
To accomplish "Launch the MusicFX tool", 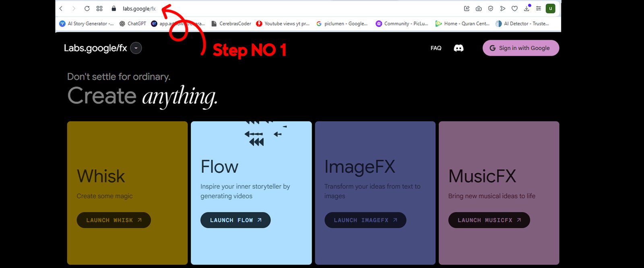I will 489,220.
